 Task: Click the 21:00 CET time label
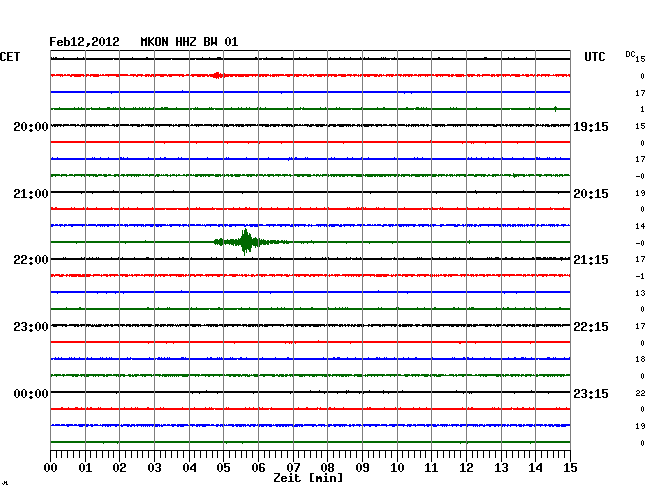click(31, 194)
